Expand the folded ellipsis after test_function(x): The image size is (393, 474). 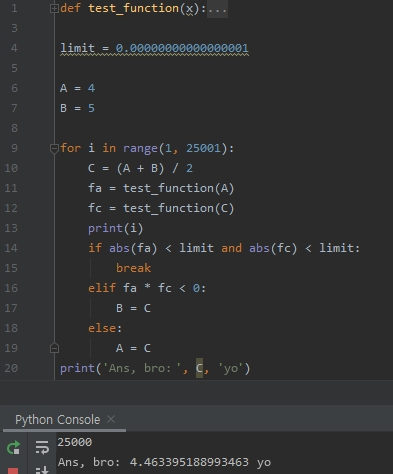coord(217,9)
